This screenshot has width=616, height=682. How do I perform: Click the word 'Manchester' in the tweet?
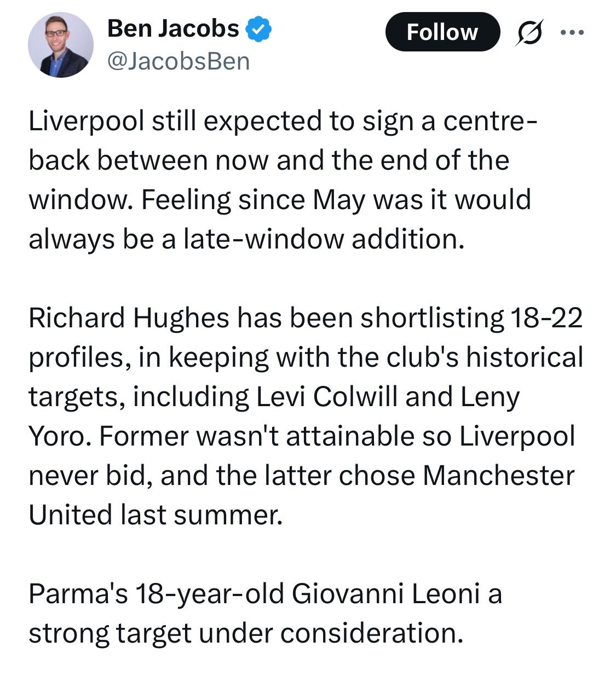click(x=498, y=475)
